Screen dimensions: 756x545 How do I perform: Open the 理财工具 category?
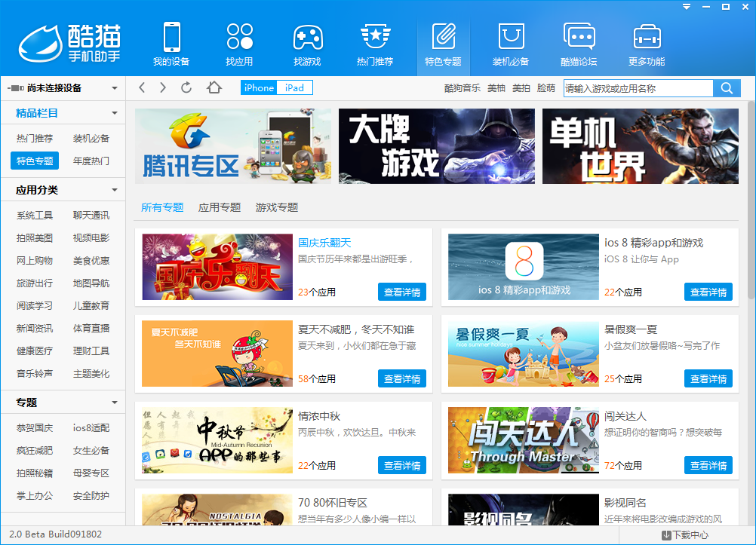pos(91,351)
